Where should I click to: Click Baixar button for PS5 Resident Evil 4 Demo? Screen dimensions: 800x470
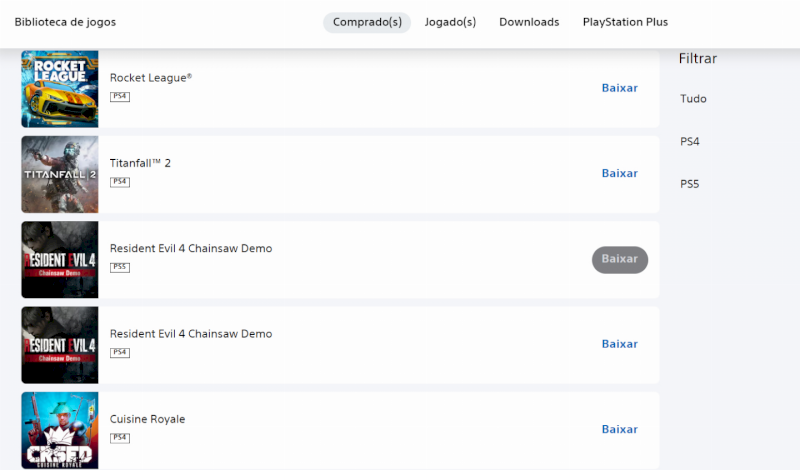(620, 260)
